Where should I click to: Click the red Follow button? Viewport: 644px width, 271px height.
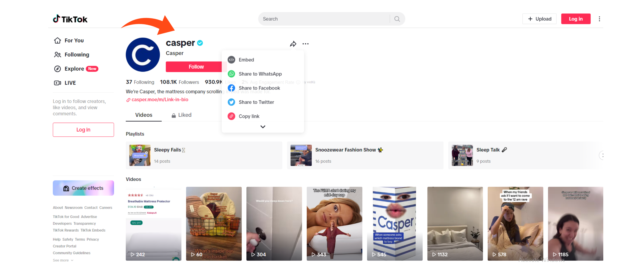click(196, 67)
